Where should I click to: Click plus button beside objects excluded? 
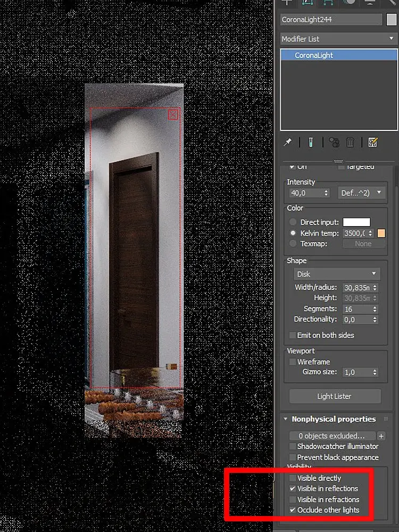click(381, 436)
